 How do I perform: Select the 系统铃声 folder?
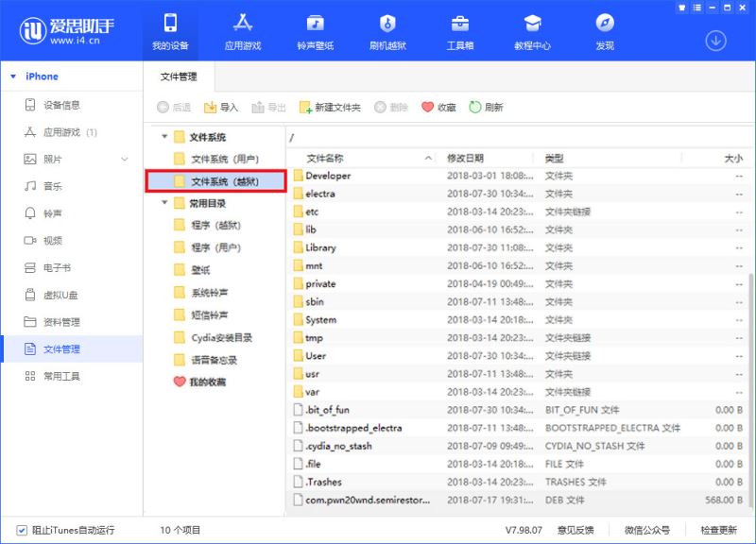(201, 293)
